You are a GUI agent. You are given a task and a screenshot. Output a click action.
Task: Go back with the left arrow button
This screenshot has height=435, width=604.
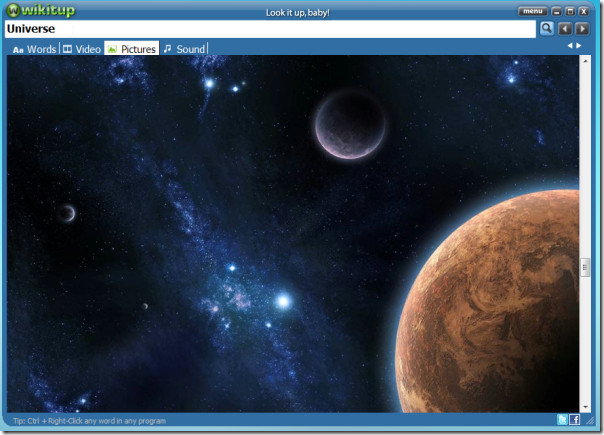click(x=565, y=29)
